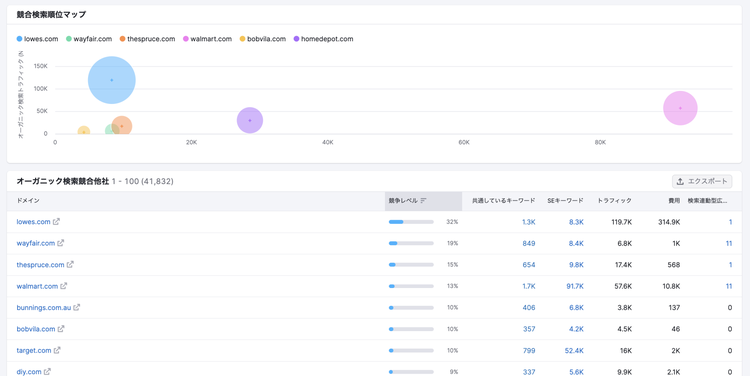Select lowes.com cost value 314.9K
This screenshot has height=376, width=750.
tap(669, 222)
